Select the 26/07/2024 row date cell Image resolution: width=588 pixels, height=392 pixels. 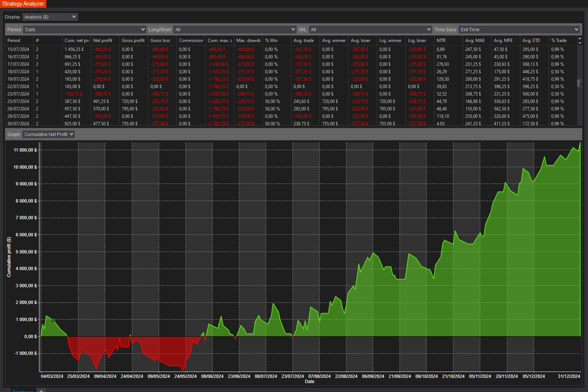pyautogui.click(x=18, y=109)
